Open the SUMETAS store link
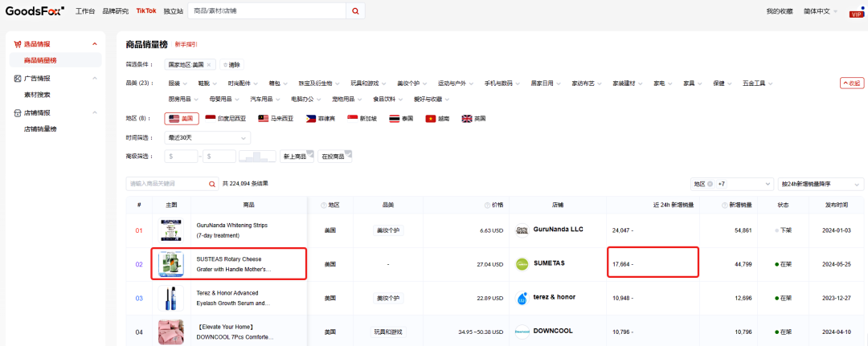Screen dimensions: 868x346 point(549,263)
